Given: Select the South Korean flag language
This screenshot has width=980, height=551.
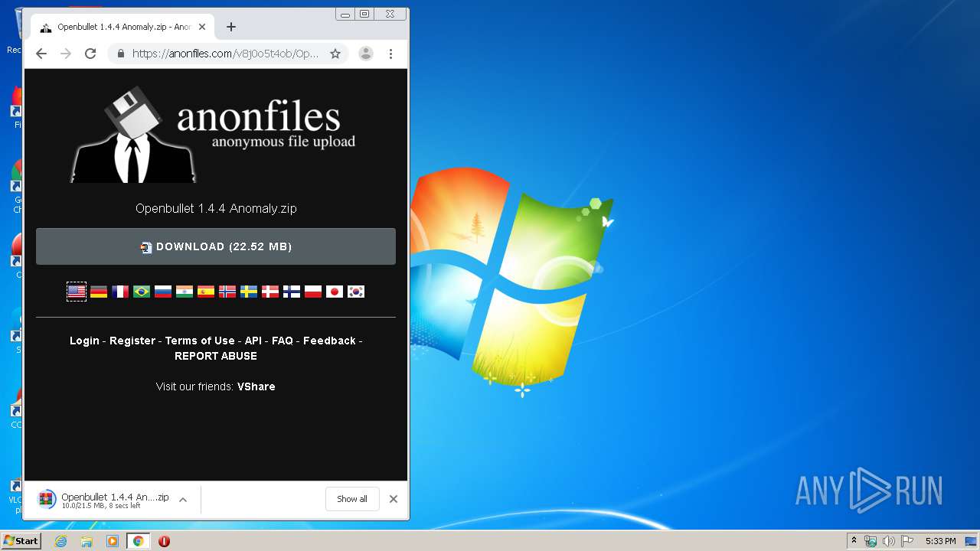Looking at the screenshot, I should pyautogui.click(x=356, y=292).
